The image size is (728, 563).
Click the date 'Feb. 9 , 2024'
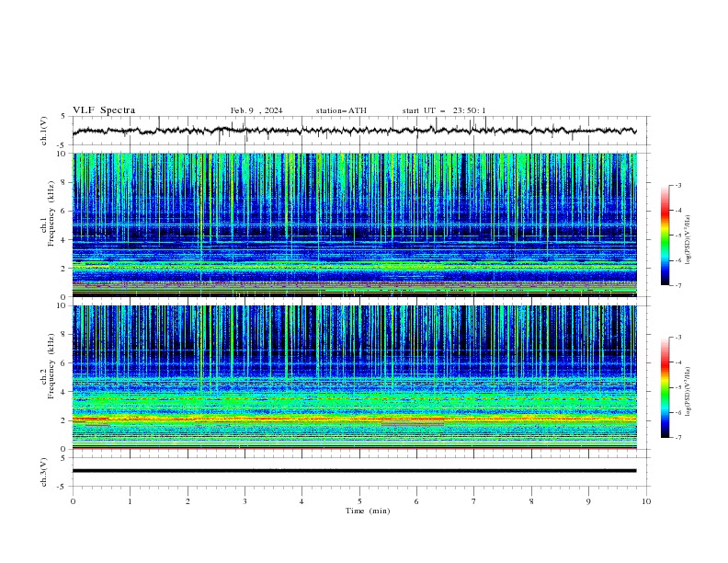tap(256, 110)
